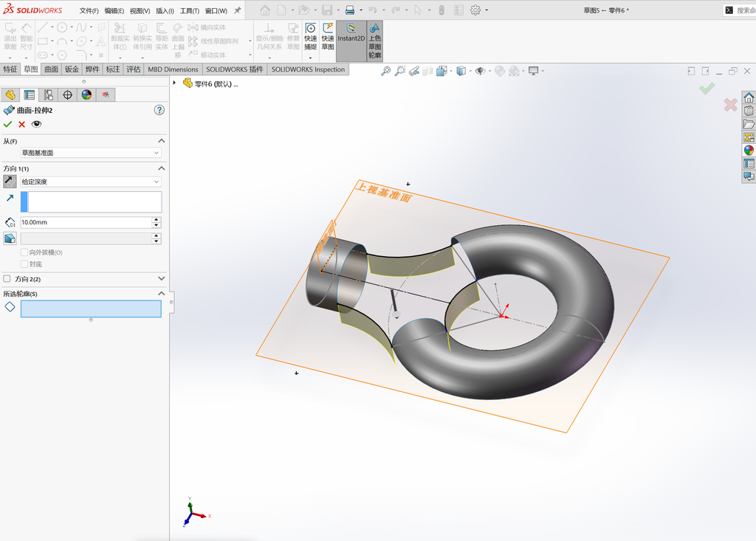The height and width of the screenshot is (541, 756).
Task: Click the 10.00mm depth input field
Action: pos(86,222)
